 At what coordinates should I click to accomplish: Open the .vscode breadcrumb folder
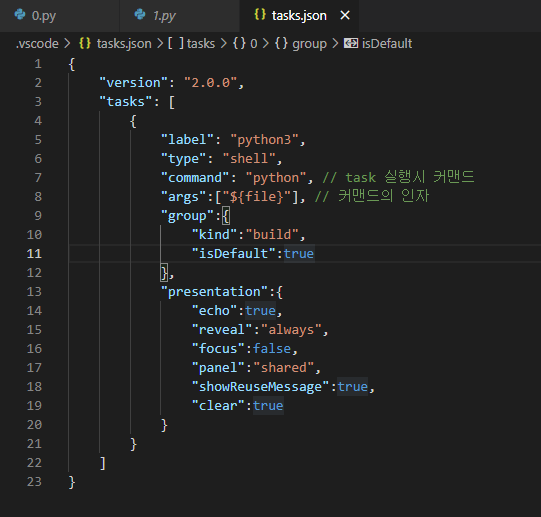pos(37,43)
